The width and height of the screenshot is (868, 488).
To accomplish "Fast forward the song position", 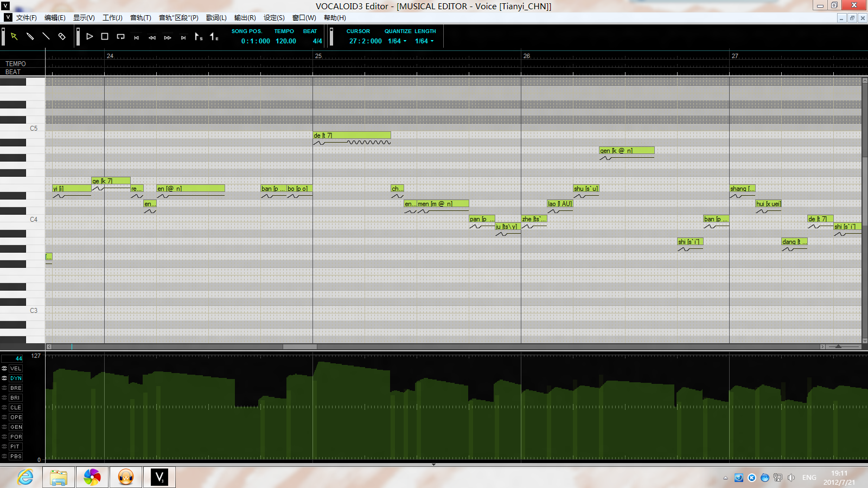I will click(x=168, y=37).
